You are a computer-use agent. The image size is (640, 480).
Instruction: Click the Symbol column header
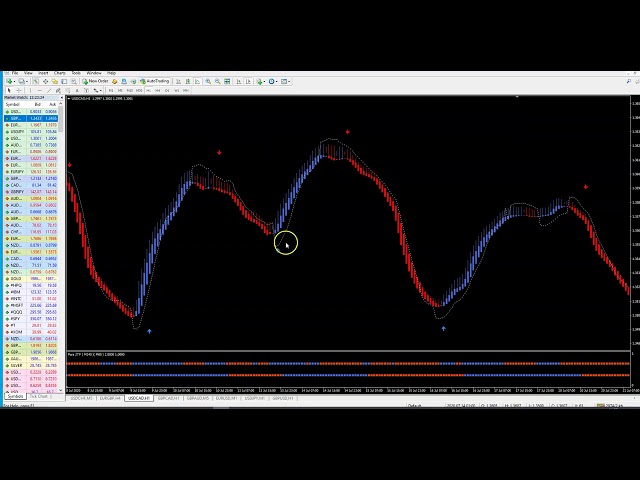pos(13,104)
